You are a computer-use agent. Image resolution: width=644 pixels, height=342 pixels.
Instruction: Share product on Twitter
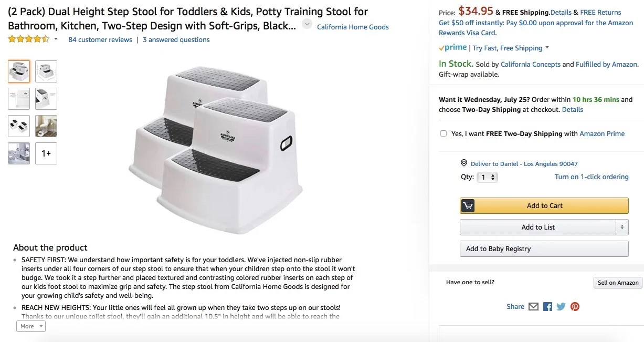click(561, 306)
